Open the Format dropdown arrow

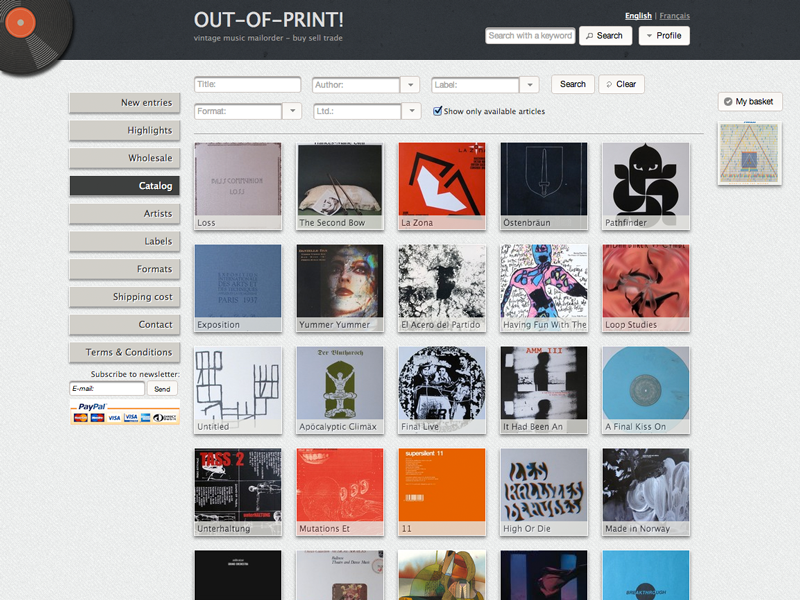point(292,111)
